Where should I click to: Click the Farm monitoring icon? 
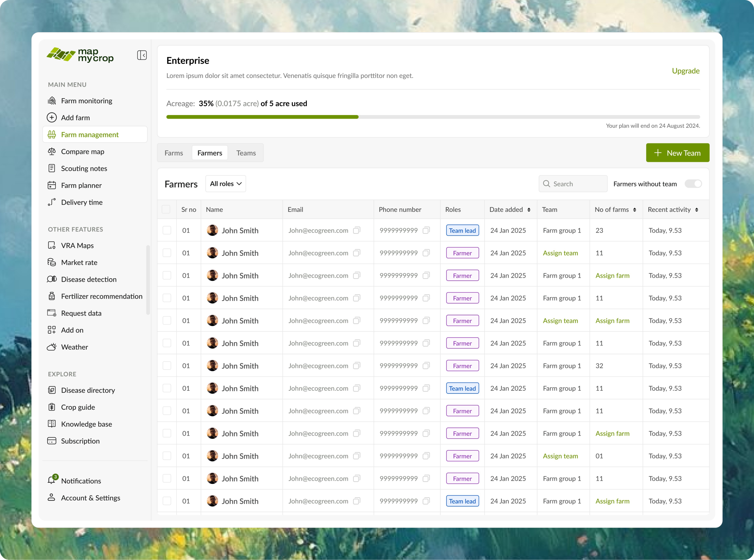pos(51,101)
